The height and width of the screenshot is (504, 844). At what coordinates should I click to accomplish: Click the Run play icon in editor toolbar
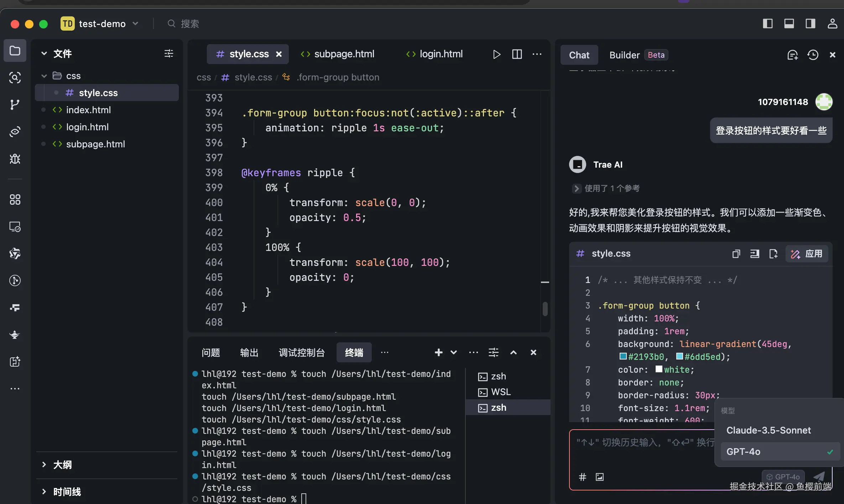pyautogui.click(x=496, y=54)
